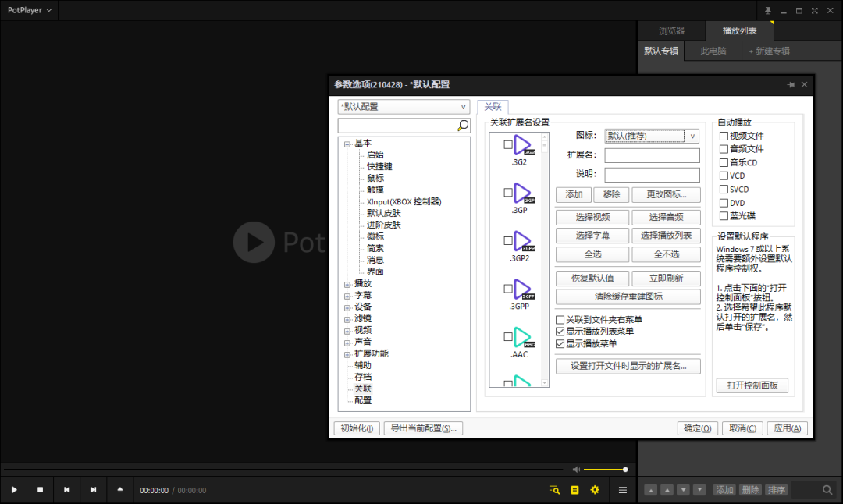Expand the 播放 tree node

pos(347,284)
